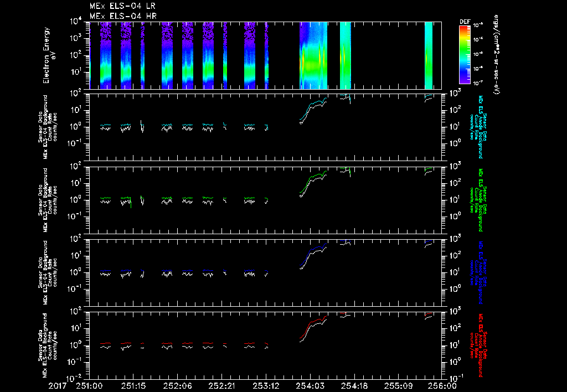The image size is (567, 392).
Task: Click time axis label "252:06"
Action: pos(178,386)
